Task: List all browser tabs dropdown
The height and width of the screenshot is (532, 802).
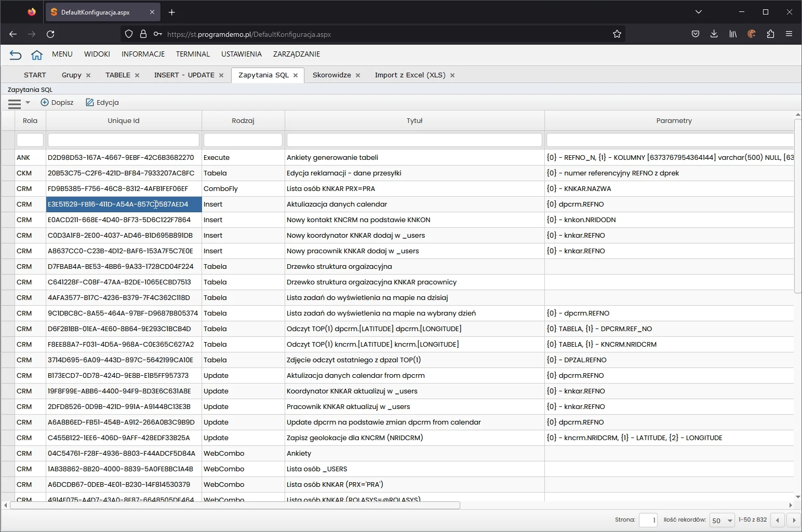Action: pos(699,12)
